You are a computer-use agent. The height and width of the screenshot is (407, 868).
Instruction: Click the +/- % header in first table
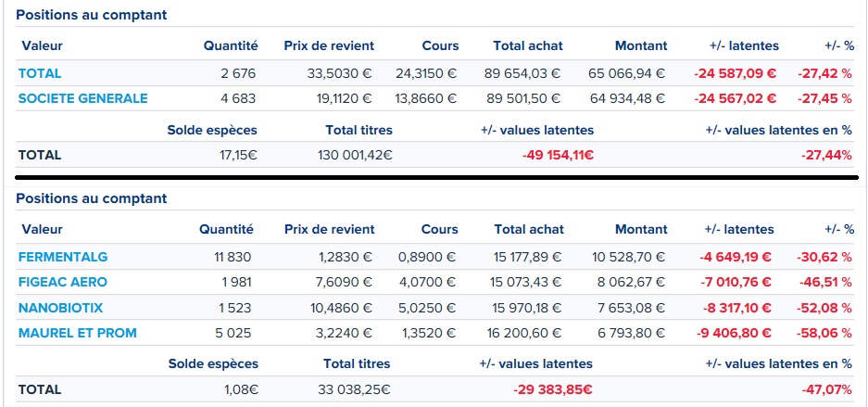839,45
